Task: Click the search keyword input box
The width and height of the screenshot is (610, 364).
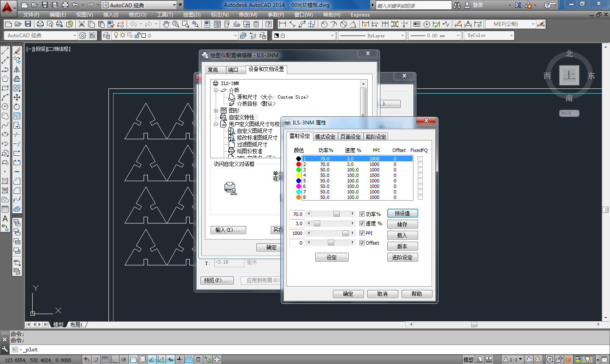Action: (x=414, y=5)
